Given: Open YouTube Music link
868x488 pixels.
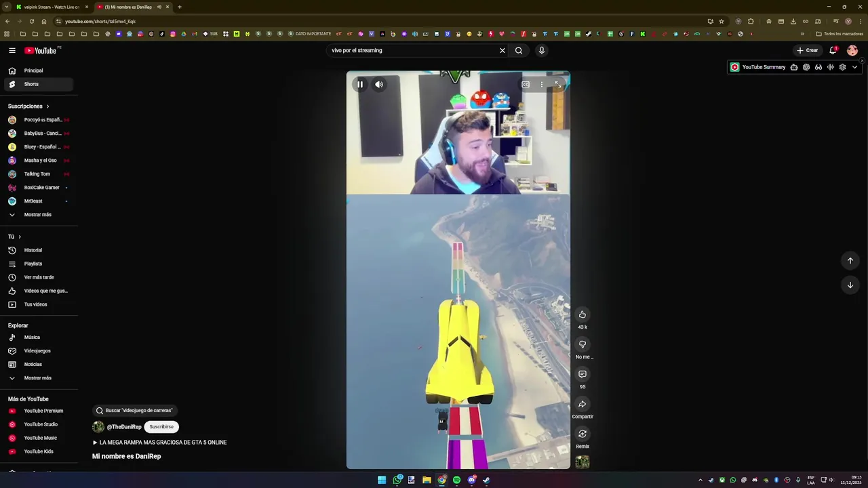Looking at the screenshot, I should coord(37,438).
